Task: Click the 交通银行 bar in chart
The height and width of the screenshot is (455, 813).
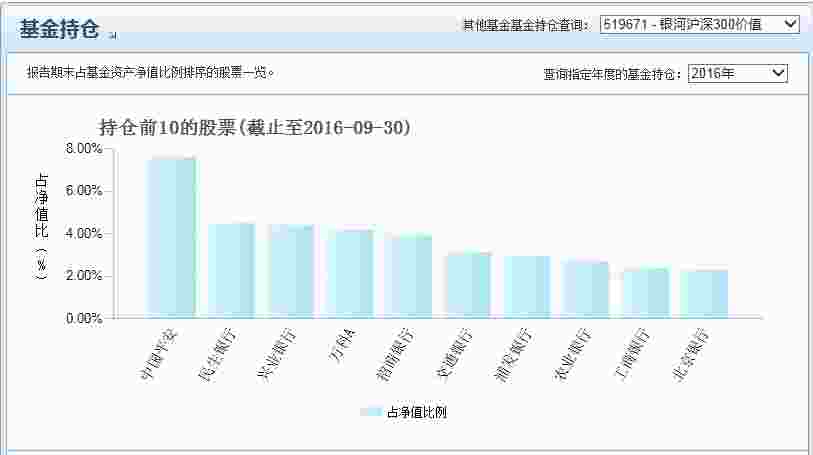Action: tap(468, 285)
